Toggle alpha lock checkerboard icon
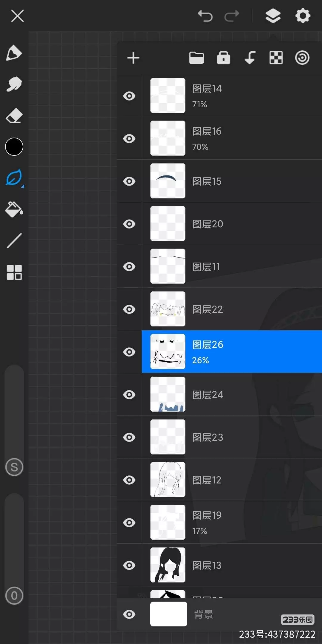Viewport: 322px width, 644px height. pos(276,58)
